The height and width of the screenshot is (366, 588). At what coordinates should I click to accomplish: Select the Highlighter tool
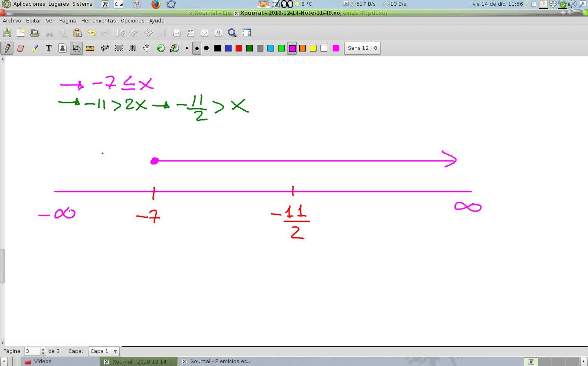(x=35, y=48)
